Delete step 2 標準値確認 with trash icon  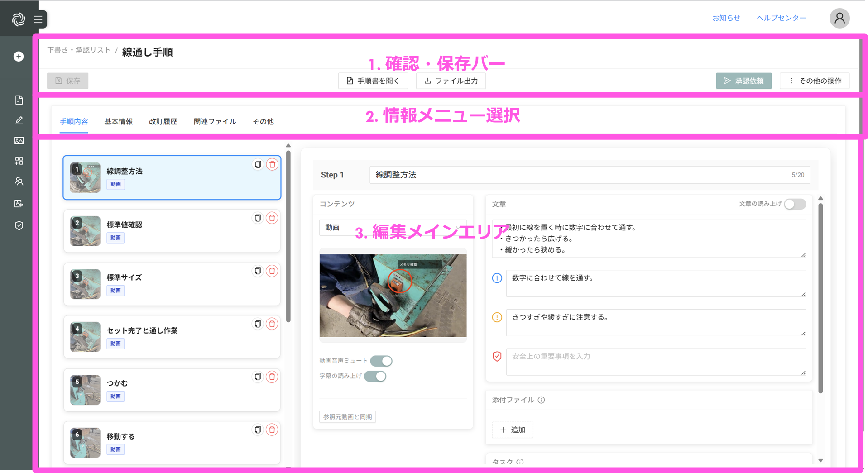click(272, 218)
